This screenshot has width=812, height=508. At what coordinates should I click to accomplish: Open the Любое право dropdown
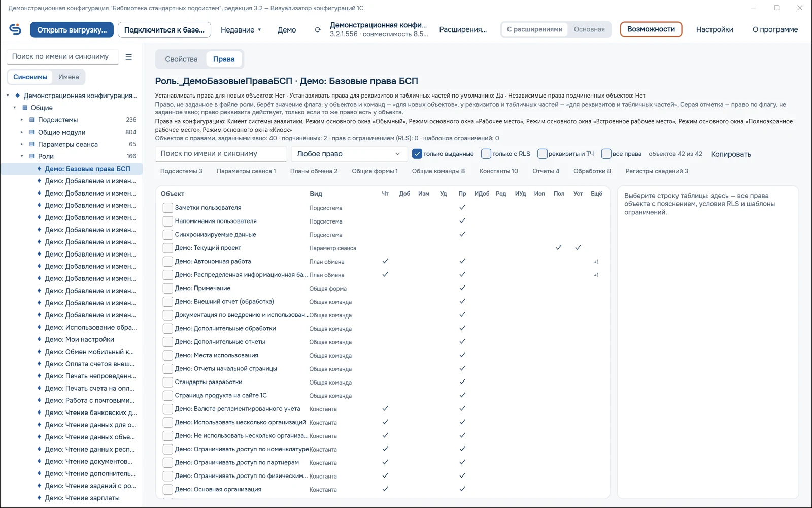click(349, 154)
